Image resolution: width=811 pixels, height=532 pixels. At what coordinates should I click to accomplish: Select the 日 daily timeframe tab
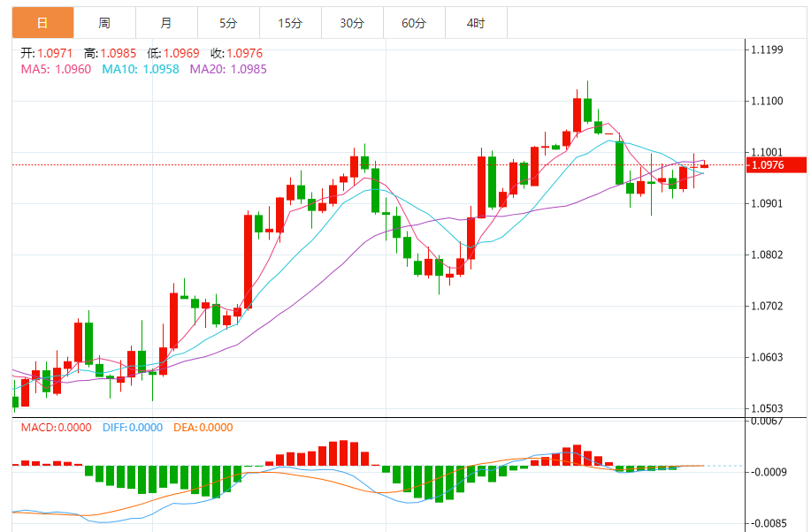click(x=43, y=23)
